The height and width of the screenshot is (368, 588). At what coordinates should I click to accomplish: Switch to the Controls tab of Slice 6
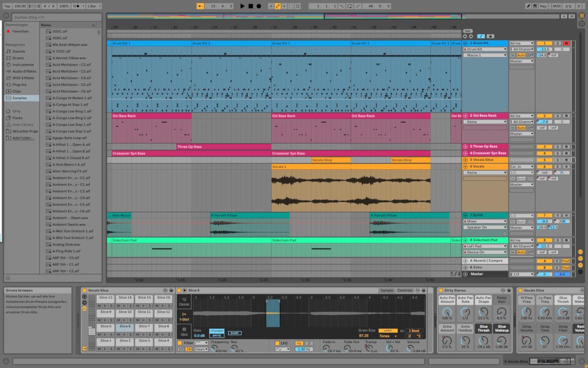(405, 290)
